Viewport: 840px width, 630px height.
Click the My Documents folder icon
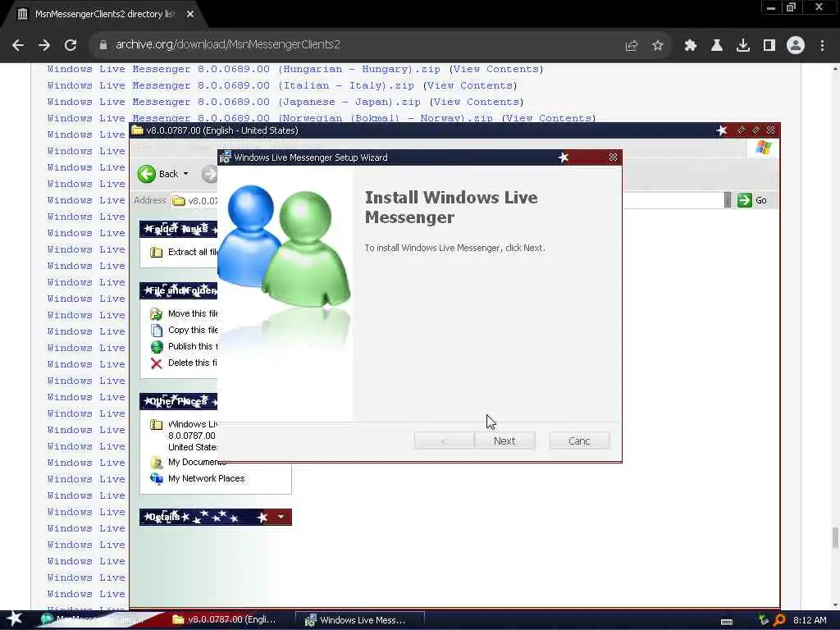coord(157,462)
